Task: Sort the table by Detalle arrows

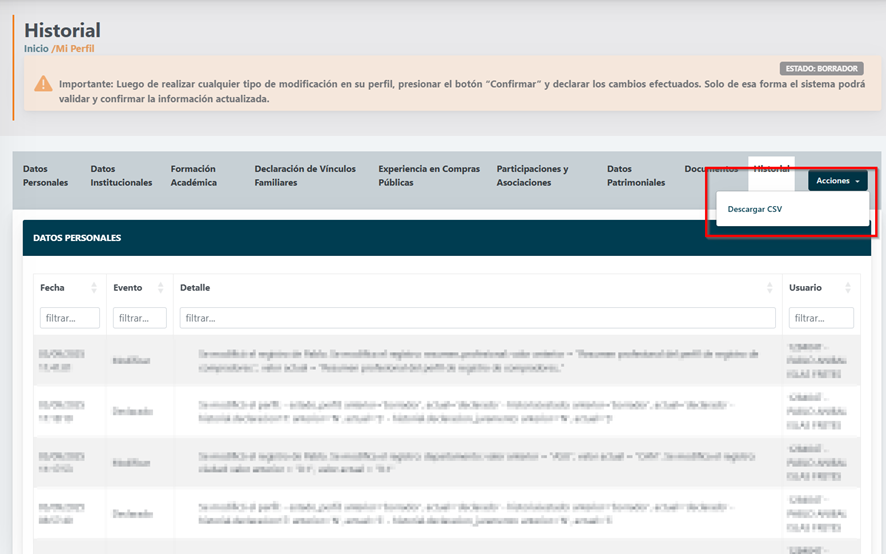Action: point(769,288)
